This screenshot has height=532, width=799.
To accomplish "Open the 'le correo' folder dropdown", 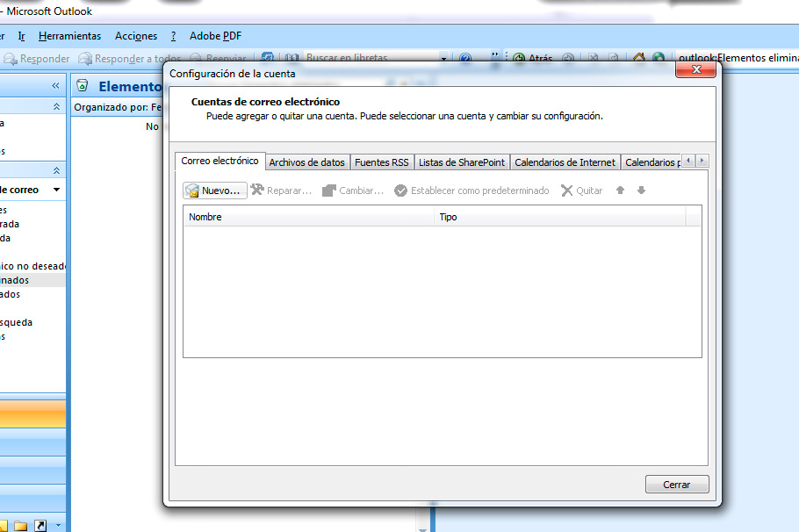I will tap(56, 190).
